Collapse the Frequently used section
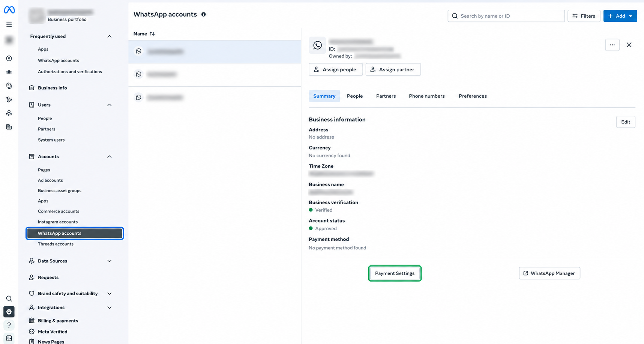This screenshot has width=644, height=344. tap(110, 36)
